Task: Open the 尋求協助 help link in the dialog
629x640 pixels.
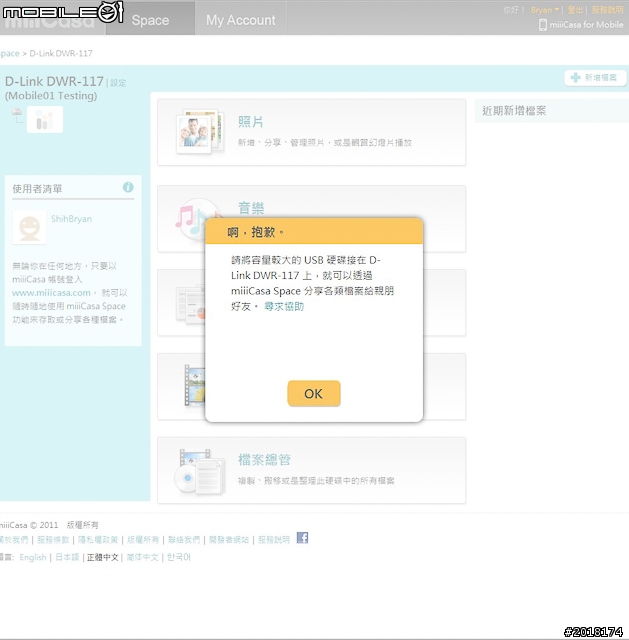Action: click(284, 307)
